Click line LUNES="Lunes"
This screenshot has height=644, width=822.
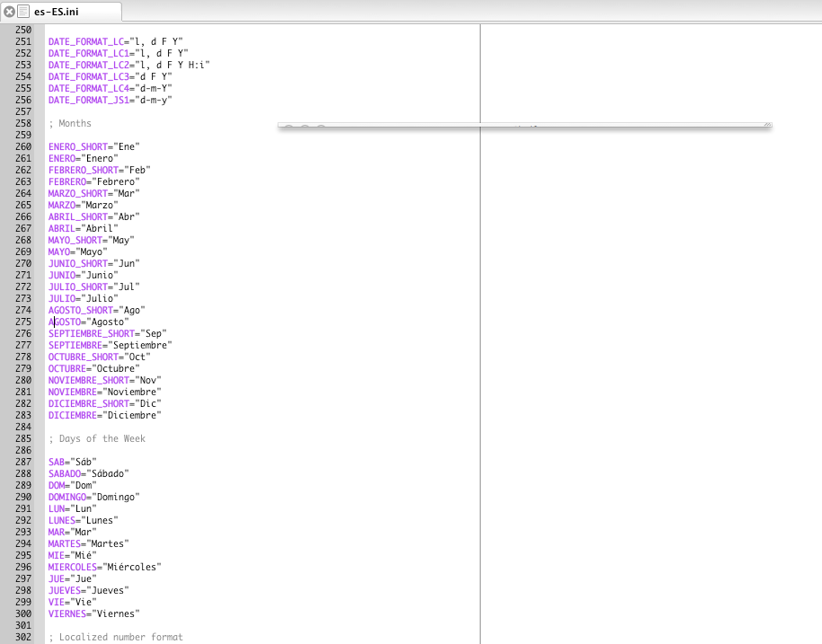pos(84,520)
